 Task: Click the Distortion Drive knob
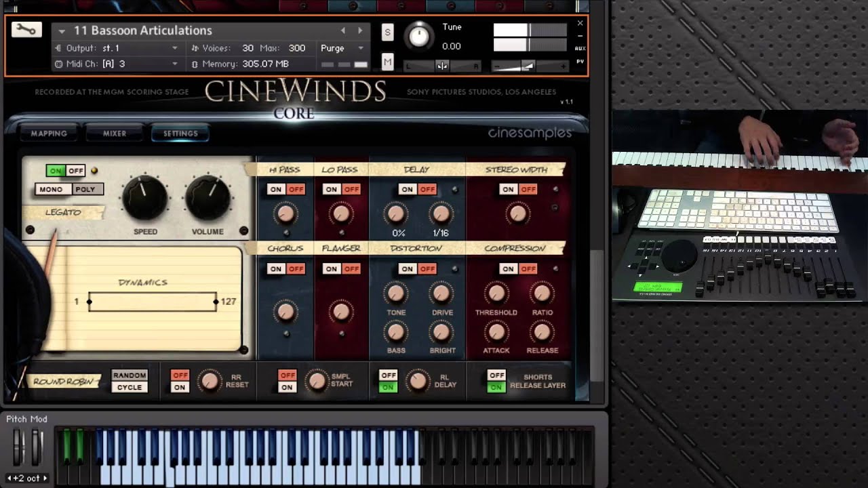tap(441, 293)
